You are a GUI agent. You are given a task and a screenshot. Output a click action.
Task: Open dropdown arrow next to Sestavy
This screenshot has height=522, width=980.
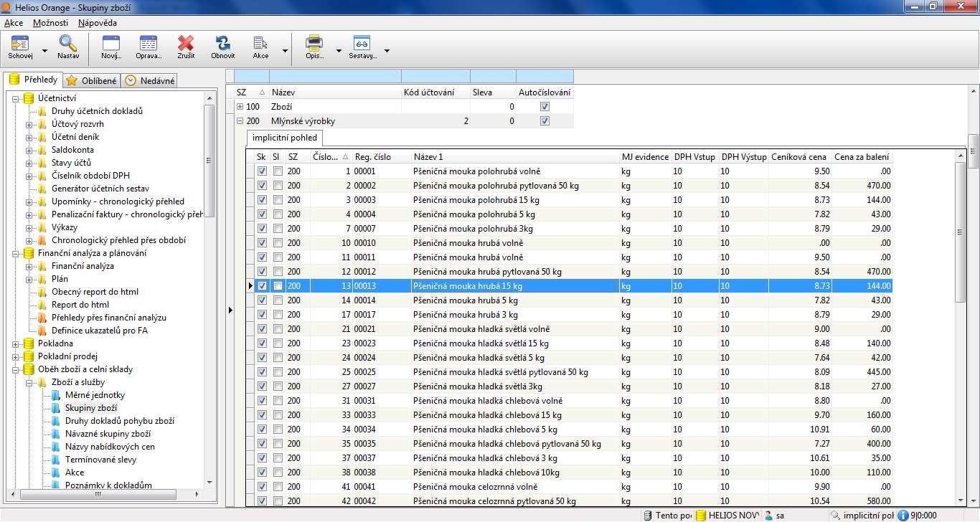[387, 51]
